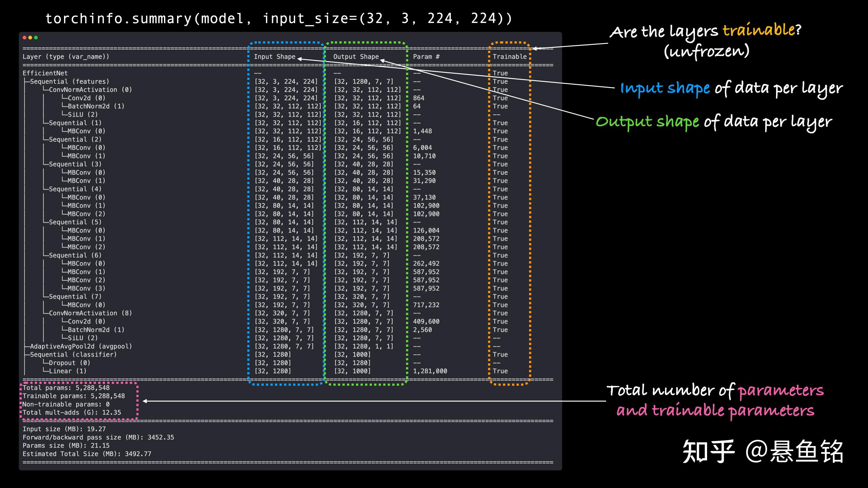The height and width of the screenshot is (488, 868).
Task: Click the Input Shape column header
Action: pyautogui.click(x=274, y=57)
